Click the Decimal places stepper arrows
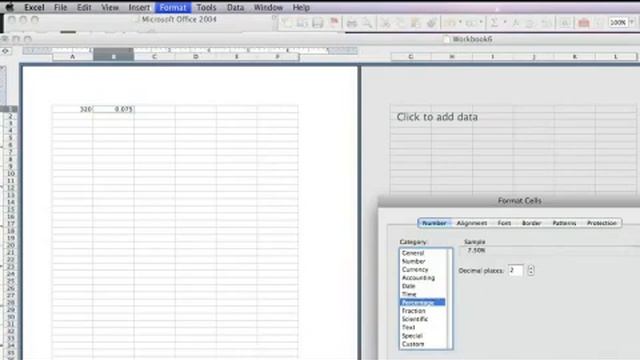 click(x=531, y=270)
